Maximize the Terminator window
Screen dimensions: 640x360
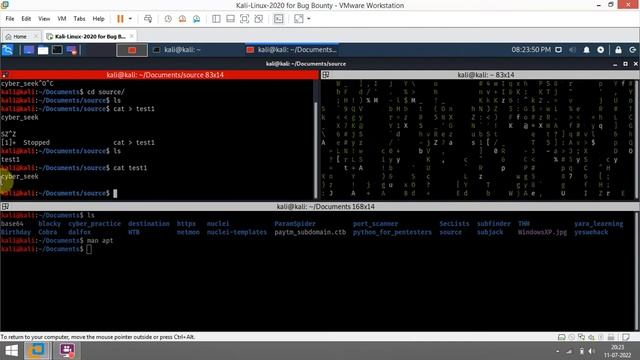point(625,64)
